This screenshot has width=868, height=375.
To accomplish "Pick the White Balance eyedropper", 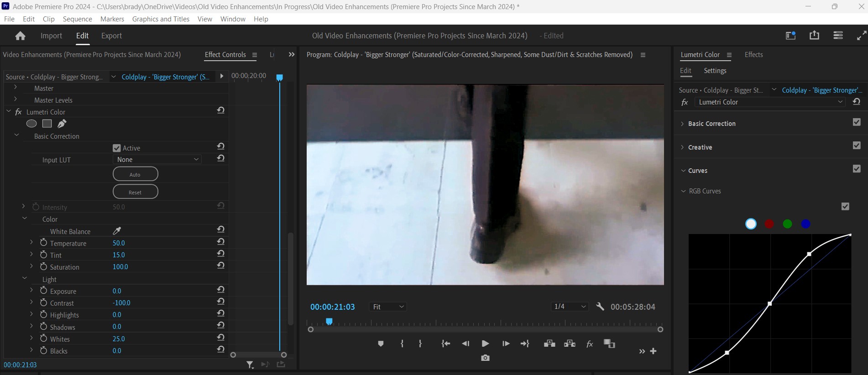I will point(117,231).
